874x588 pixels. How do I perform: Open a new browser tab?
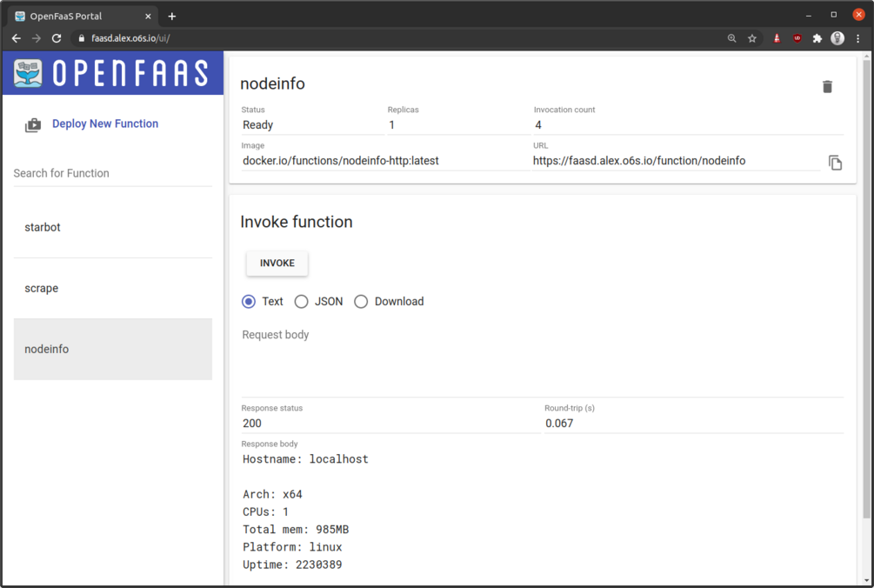171,17
